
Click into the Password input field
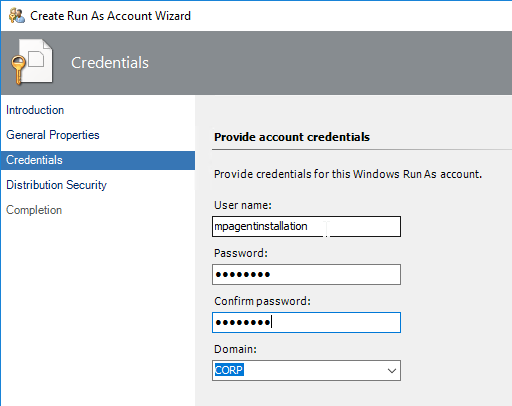(x=306, y=275)
